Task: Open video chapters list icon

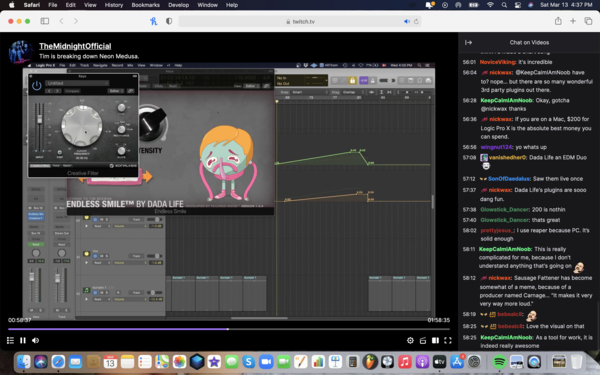Action: coord(10,340)
